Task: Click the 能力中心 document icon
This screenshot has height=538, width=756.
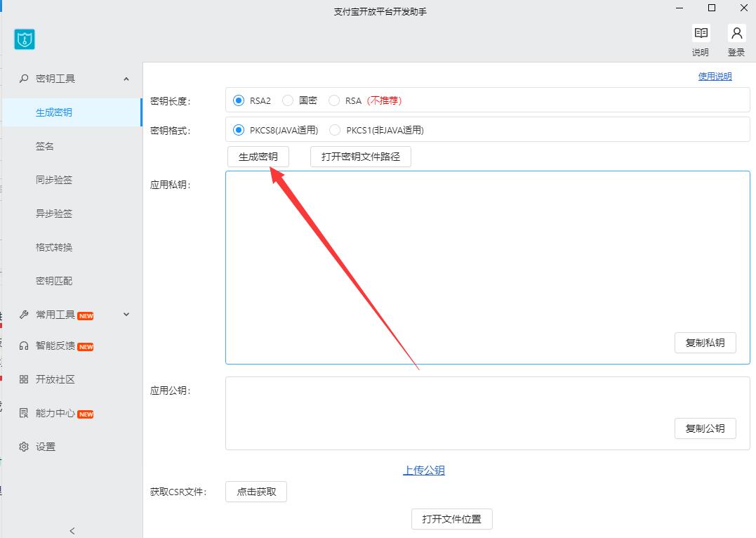Action: point(24,413)
